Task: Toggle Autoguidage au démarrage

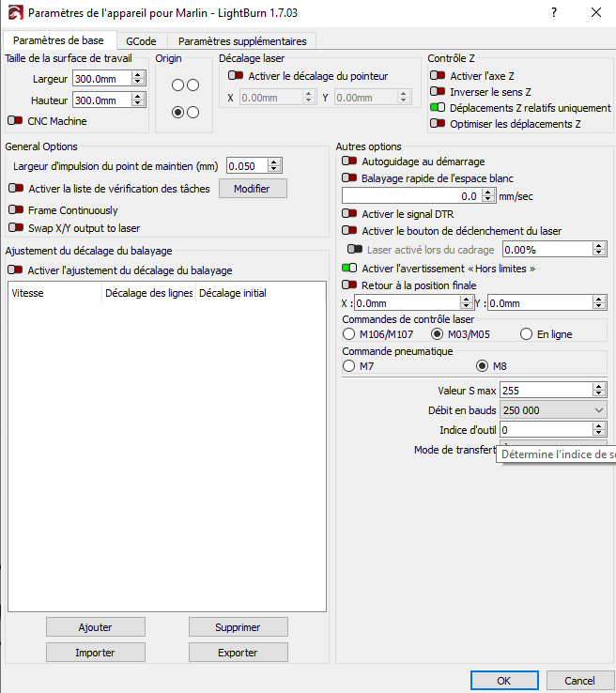Action: [349, 161]
